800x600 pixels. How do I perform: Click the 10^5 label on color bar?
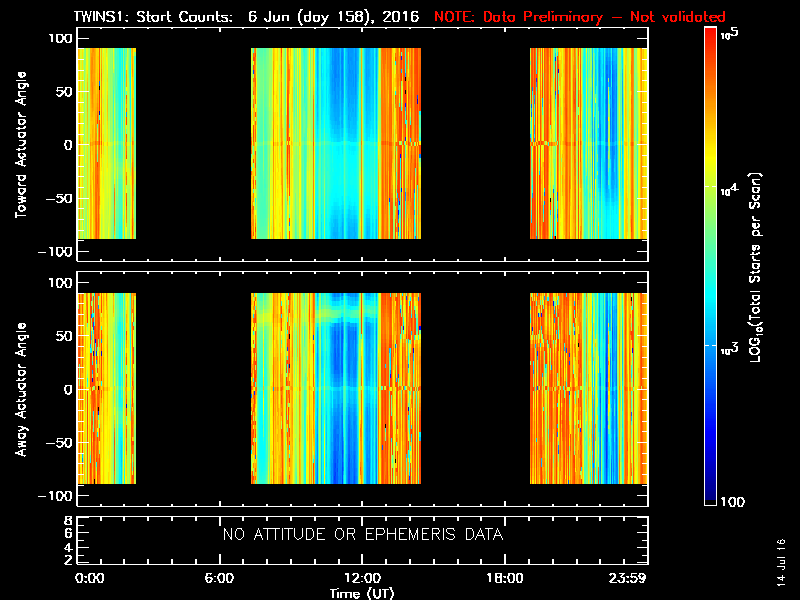click(730, 34)
